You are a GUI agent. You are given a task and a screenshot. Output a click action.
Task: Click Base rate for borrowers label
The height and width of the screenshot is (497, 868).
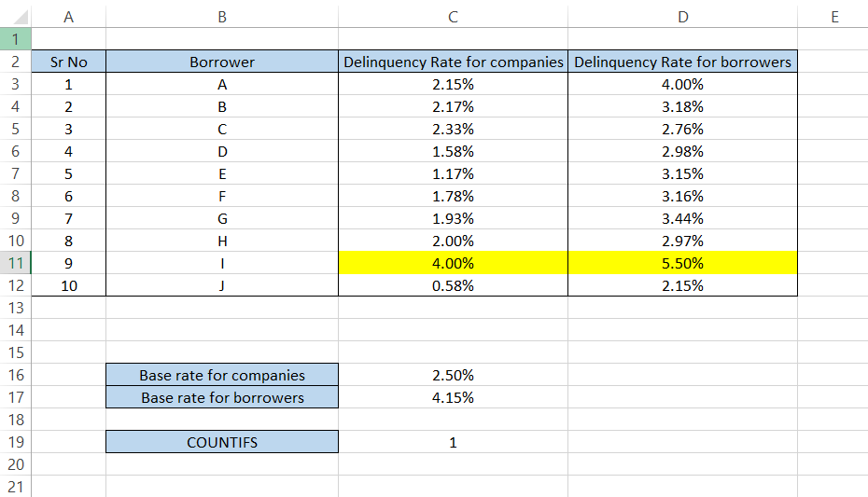coord(222,398)
